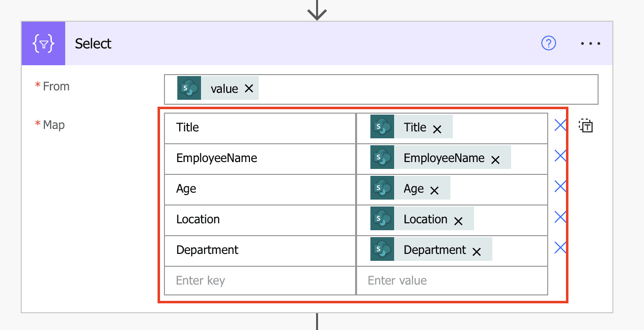
Task: Remove the Age dynamic content token
Action: click(x=435, y=191)
